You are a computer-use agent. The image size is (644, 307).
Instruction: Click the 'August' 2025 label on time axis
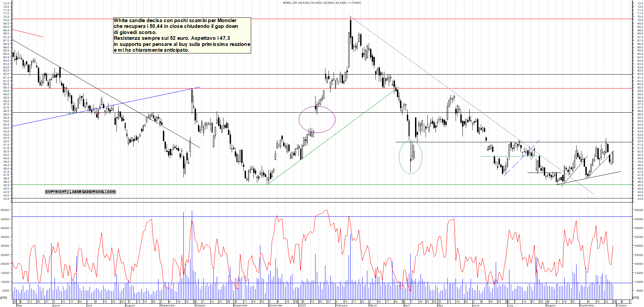coord(551,305)
